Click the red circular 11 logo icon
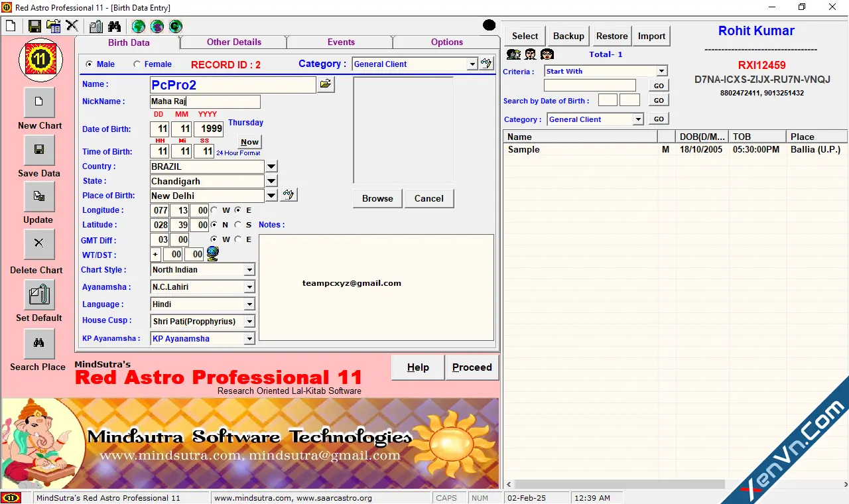 [40, 60]
